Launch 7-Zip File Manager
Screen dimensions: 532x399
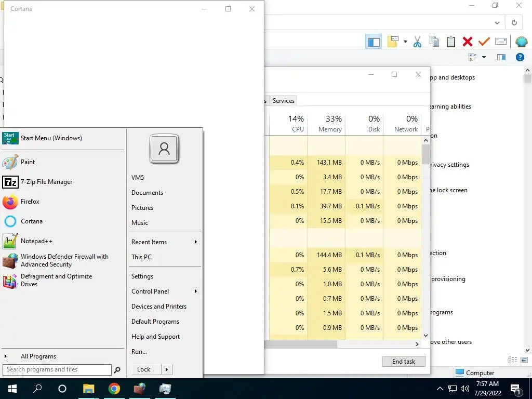coord(63,182)
